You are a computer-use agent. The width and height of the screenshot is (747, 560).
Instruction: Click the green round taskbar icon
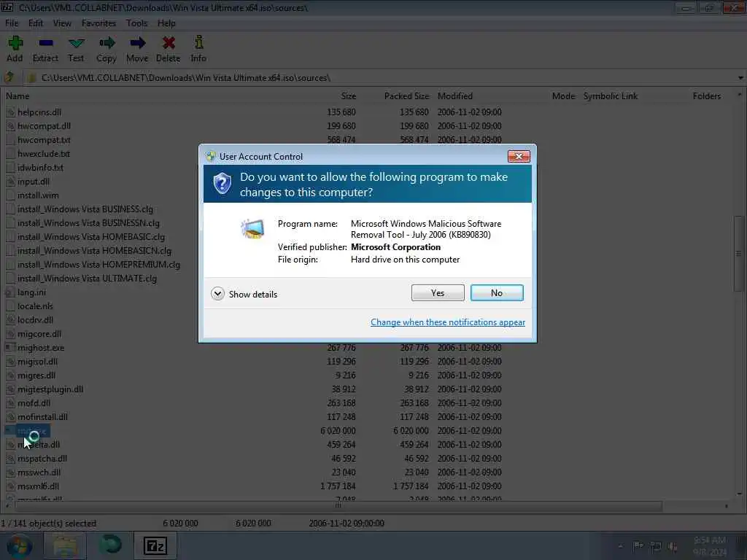pyautogui.click(x=111, y=545)
